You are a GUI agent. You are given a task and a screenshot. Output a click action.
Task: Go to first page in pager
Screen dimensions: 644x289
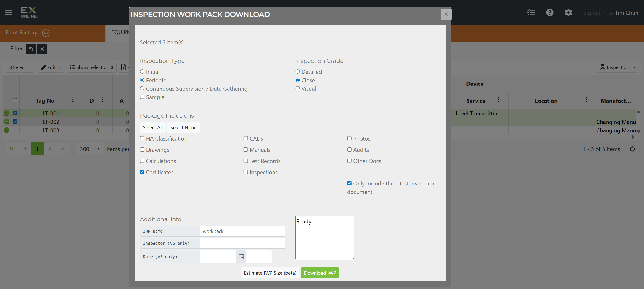pos(11,149)
